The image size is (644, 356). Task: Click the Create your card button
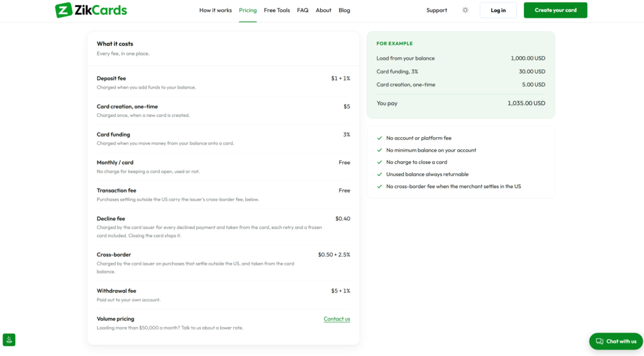tap(555, 10)
